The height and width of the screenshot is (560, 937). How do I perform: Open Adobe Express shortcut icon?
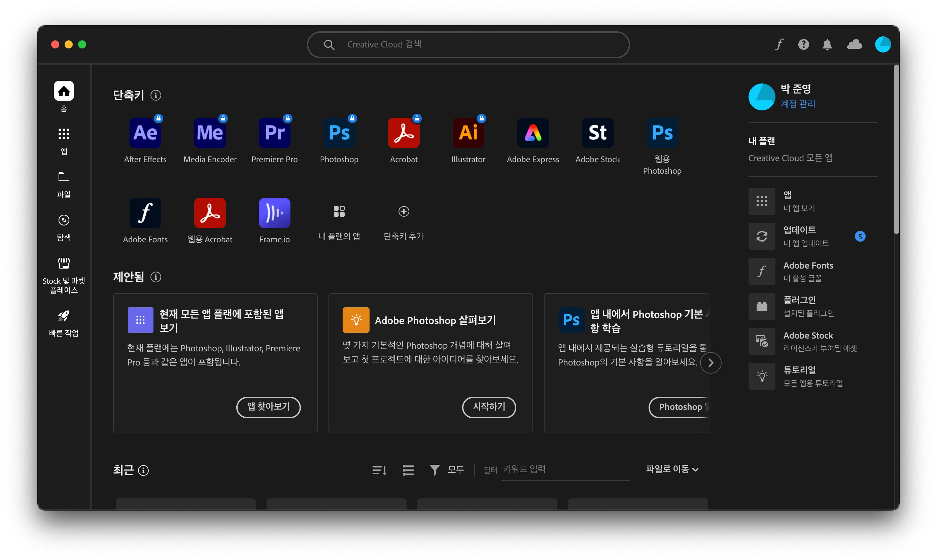click(533, 133)
